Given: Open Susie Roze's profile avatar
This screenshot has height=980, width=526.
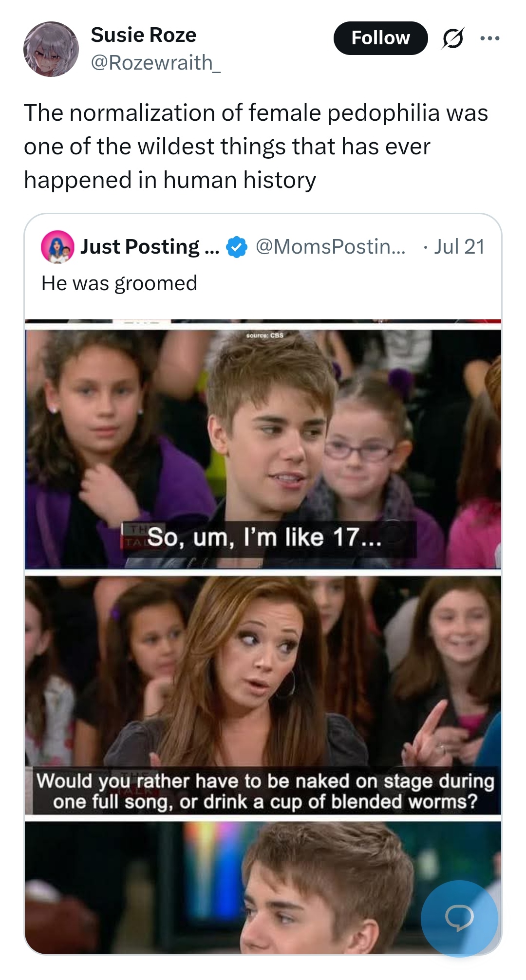Looking at the screenshot, I should point(51,49).
